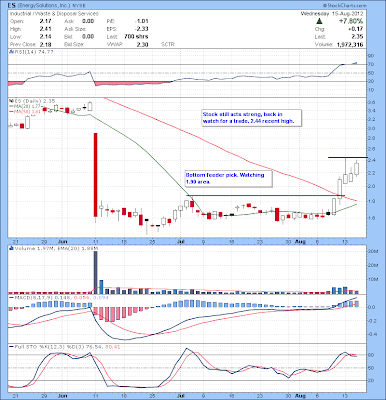Click the tallest volume spike bar
The image size is (386, 400).
pos(95,272)
